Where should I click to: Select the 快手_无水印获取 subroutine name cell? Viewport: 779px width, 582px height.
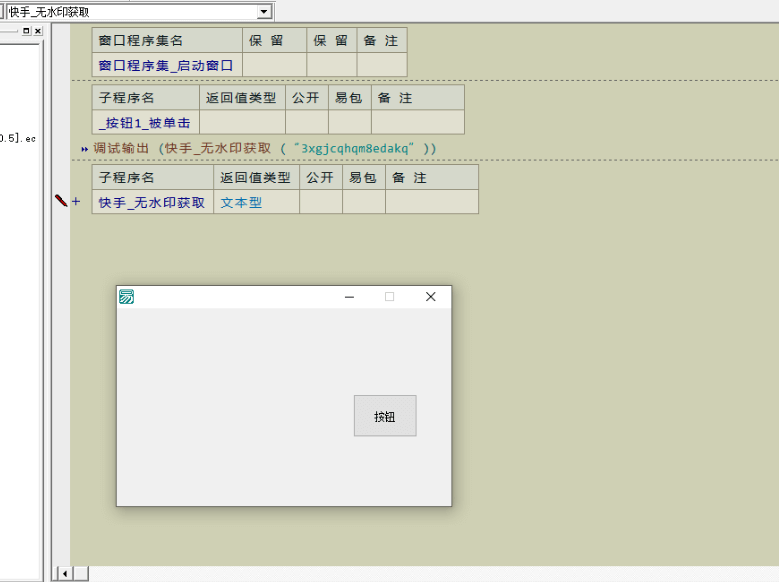tap(153, 202)
